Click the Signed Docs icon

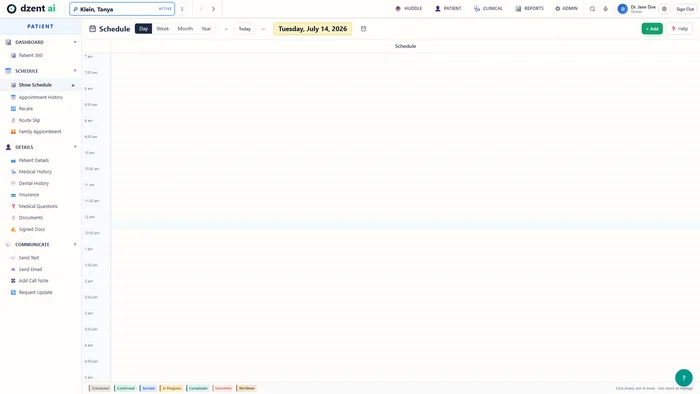click(x=13, y=229)
